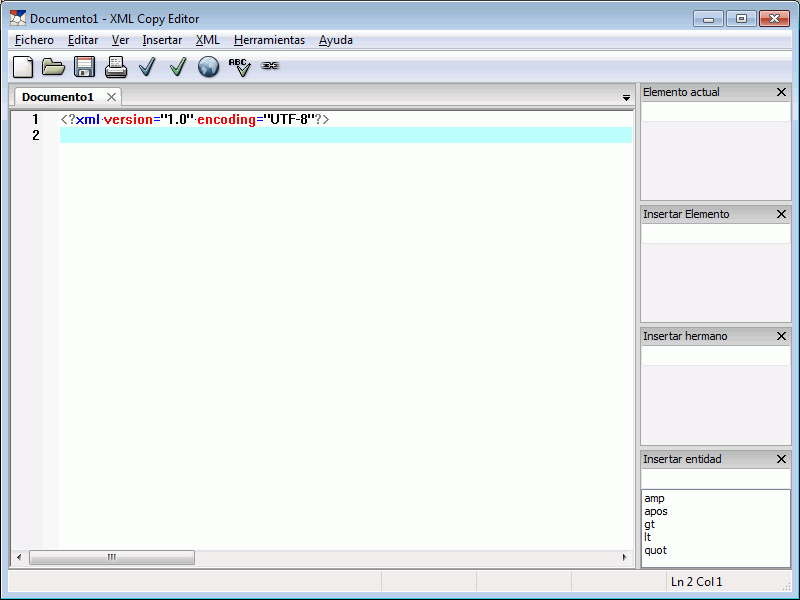Click the horizontal scrollbar thumb
This screenshot has width=800, height=600.
click(112, 557)
